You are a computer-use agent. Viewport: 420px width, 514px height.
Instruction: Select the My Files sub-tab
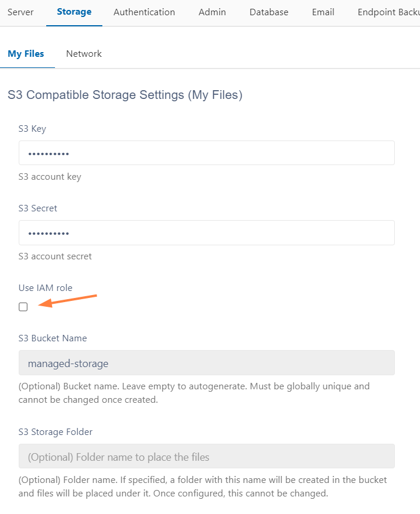(x=26, y=54)
